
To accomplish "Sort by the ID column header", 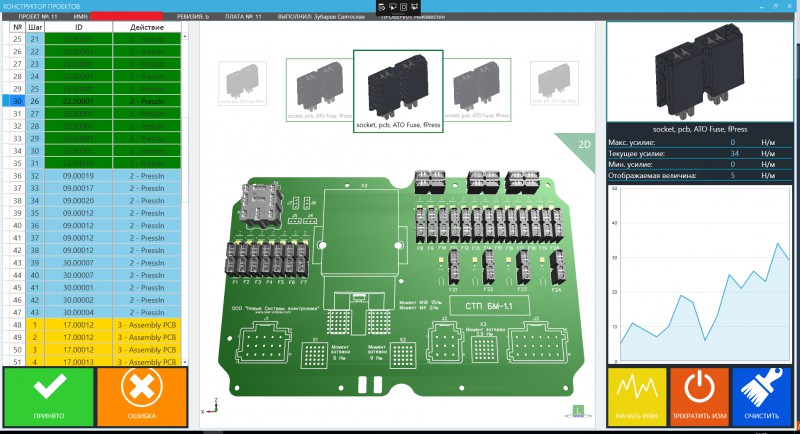I will tap(79, 27).
